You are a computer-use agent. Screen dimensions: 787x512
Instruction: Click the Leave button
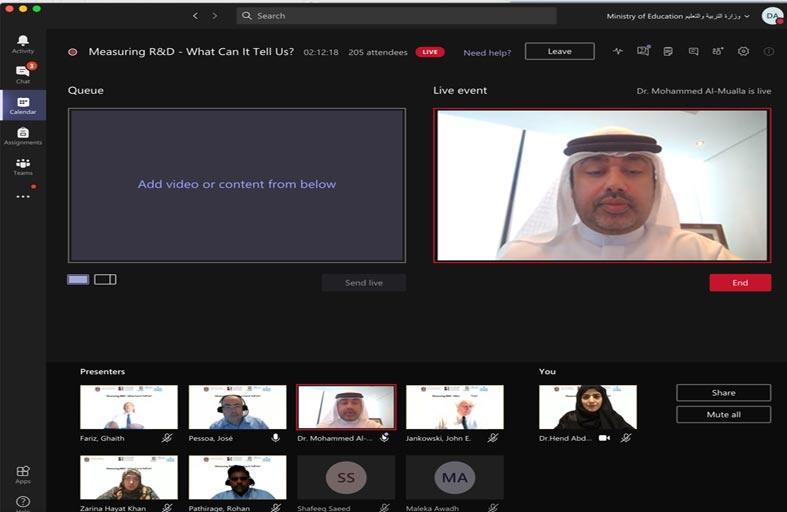coord(559,52)
